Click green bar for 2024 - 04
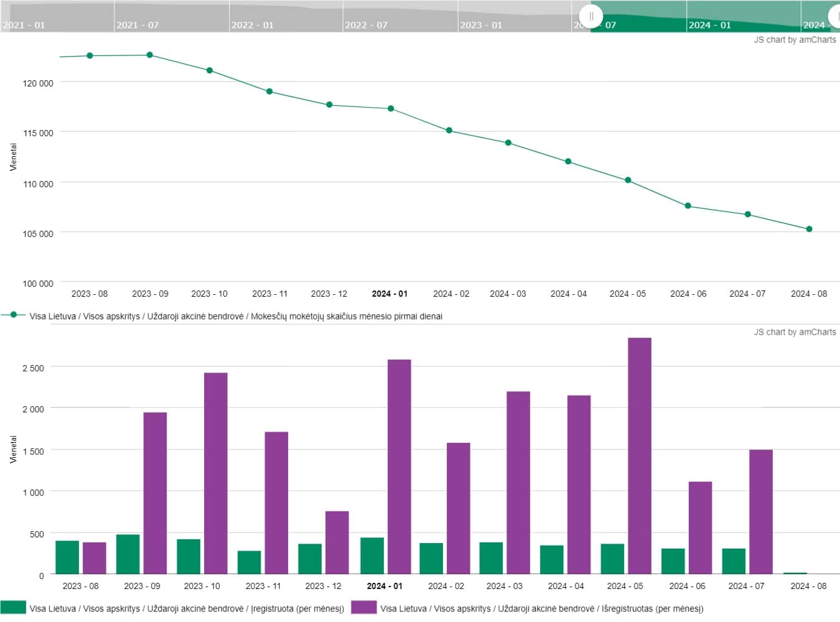 point(552,560)
